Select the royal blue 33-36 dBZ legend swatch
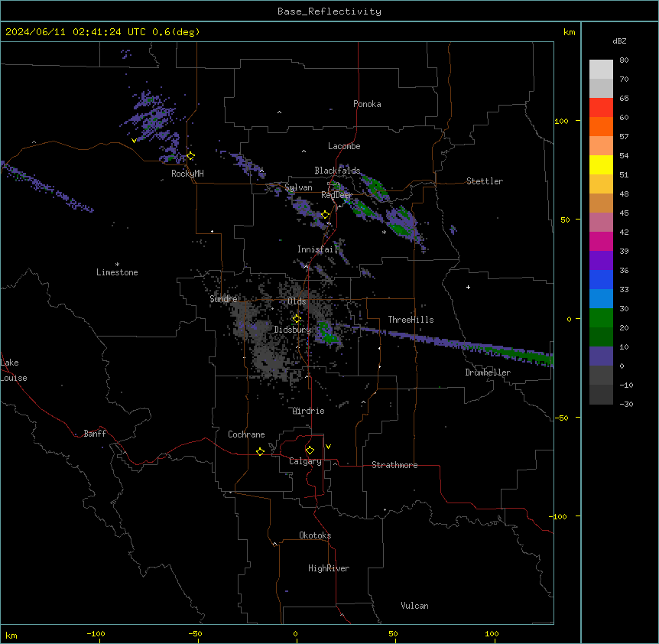659x644 pixels. coord(601,279)
